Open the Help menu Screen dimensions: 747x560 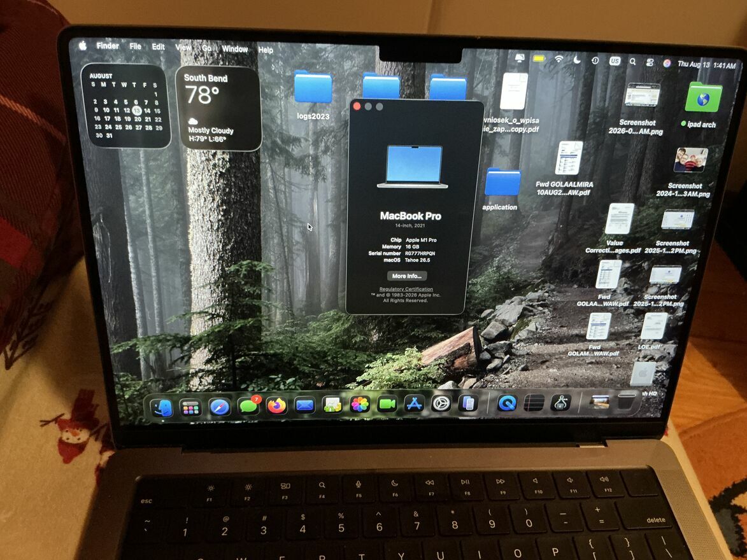pyautogui.click(x=266, y=50)
